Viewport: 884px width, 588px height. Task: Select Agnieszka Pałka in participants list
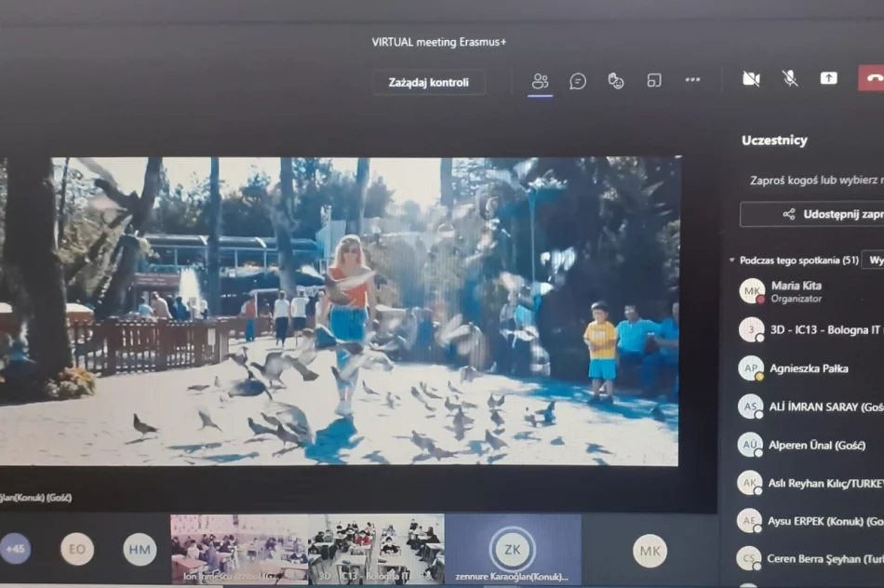pyautogui.click(x=809, y=368)
